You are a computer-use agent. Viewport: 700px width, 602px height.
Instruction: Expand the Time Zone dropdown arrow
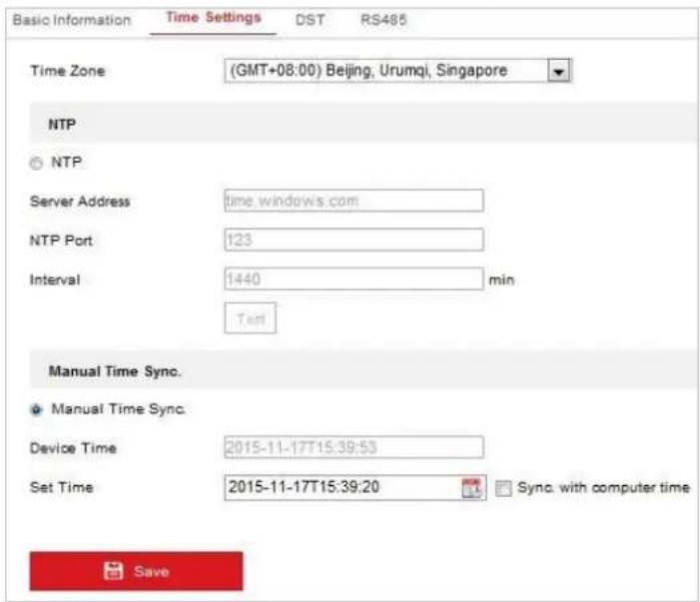click(558, 71)
